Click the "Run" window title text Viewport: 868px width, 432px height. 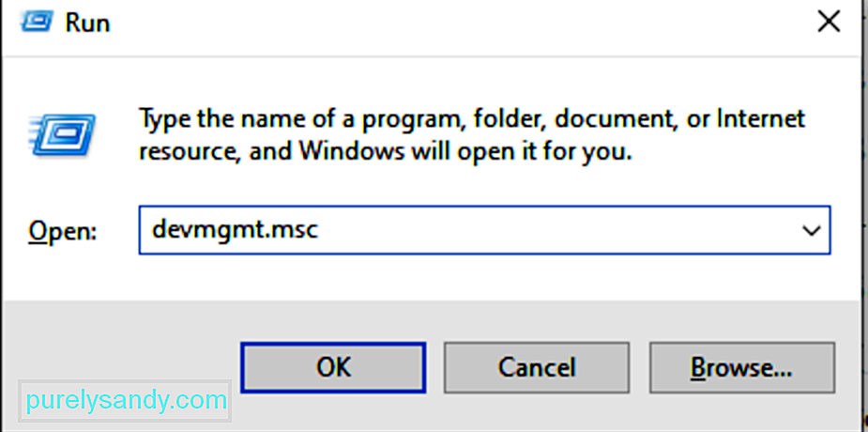point(87,23)
